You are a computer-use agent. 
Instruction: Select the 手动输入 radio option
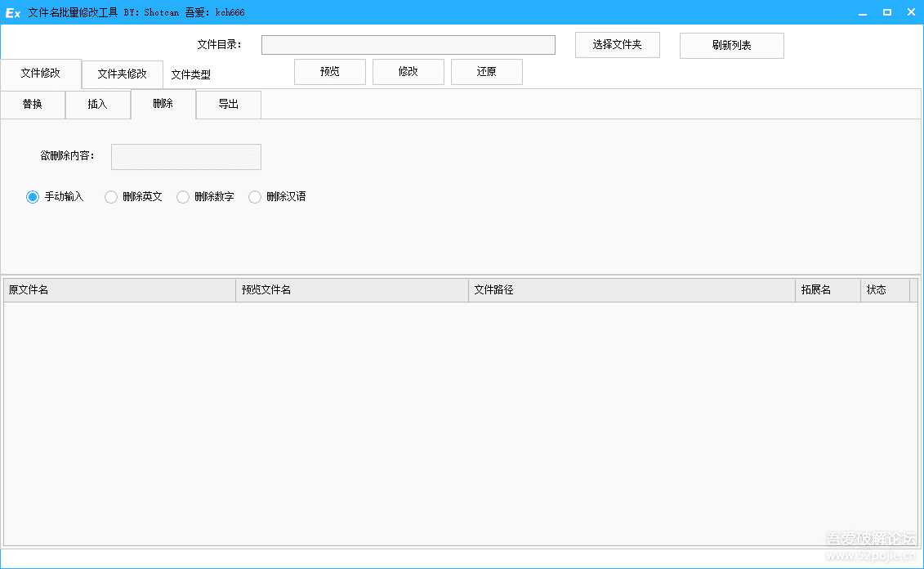pyautogui.click(x=33, y=196)
